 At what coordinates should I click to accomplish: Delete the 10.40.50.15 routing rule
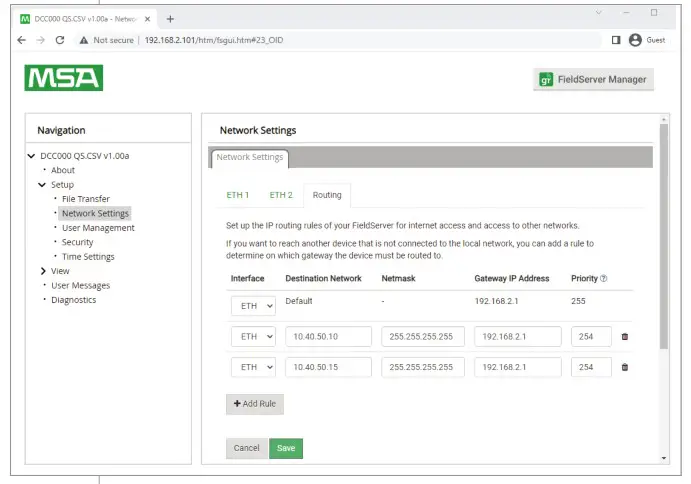point(624,367)
